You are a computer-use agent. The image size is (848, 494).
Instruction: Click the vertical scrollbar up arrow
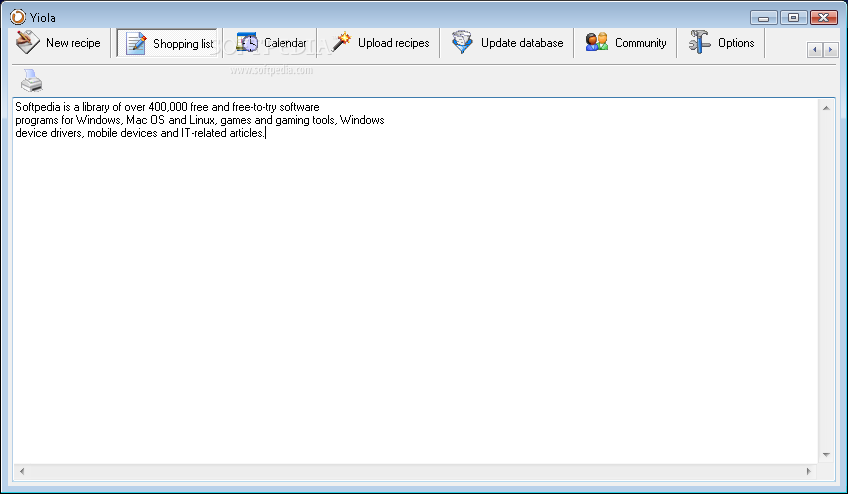tap(826, 108)
